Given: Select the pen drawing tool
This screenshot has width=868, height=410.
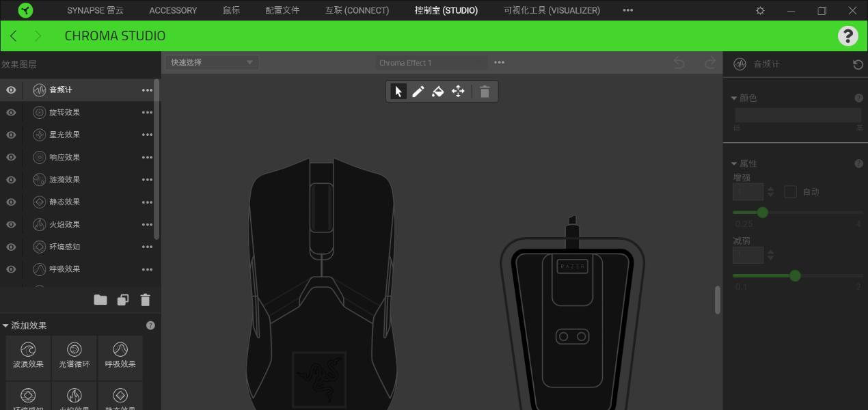Looking at the screenshot, I should coord(418,92).
